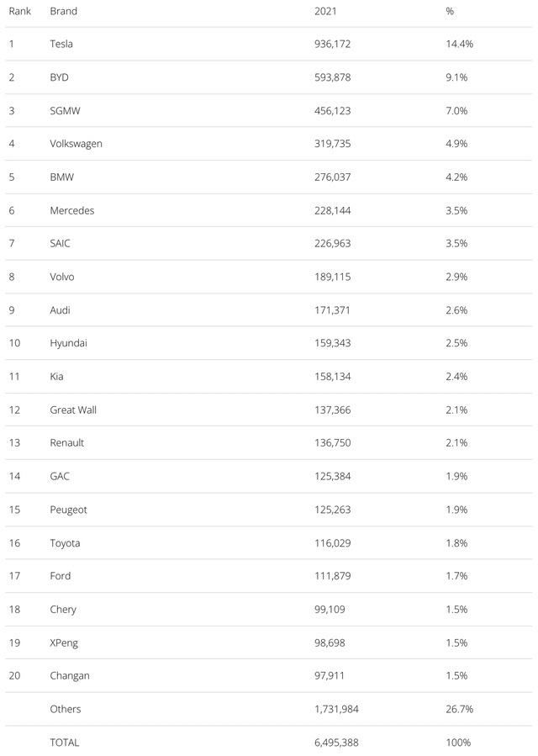Select the Others total 1,731,984
The width and height of the screenshot is (538, 756).
336,709
